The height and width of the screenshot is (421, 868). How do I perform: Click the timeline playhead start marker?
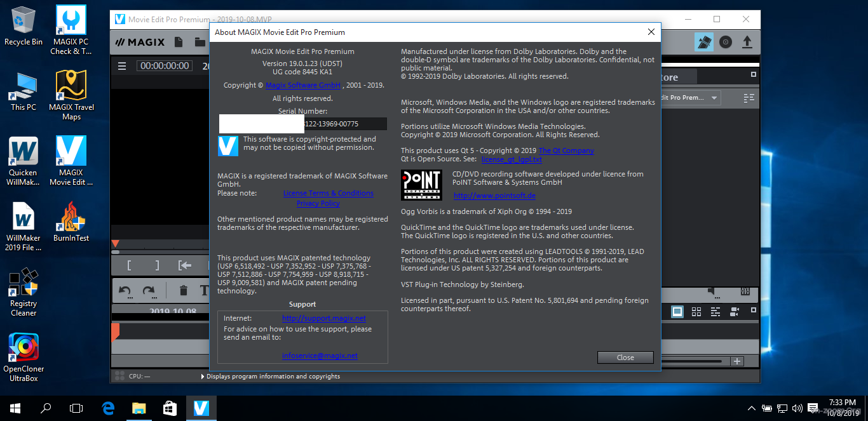115,333
